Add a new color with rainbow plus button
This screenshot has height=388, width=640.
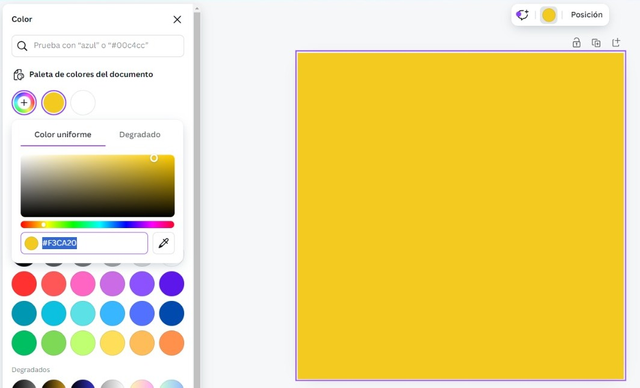24,102
